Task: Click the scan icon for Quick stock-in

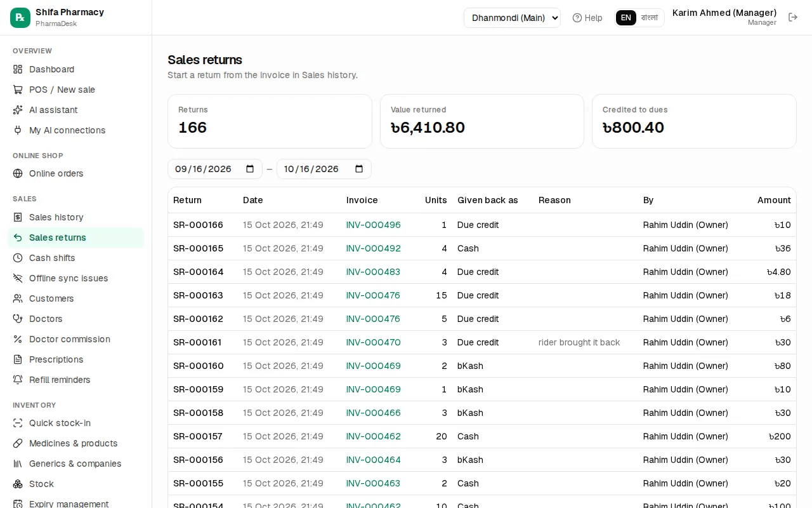Action: tap(18, 423)
